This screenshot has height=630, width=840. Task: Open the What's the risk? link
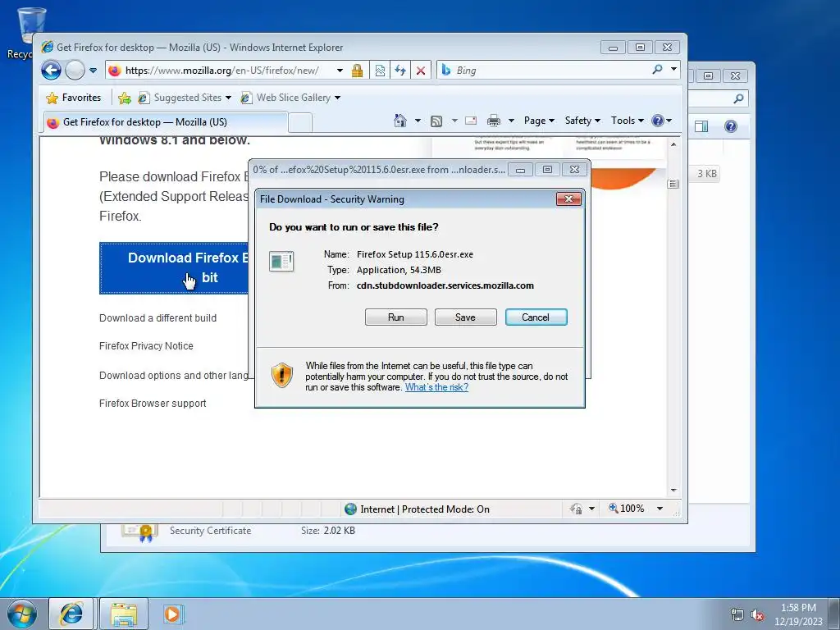tap(436, 387)
